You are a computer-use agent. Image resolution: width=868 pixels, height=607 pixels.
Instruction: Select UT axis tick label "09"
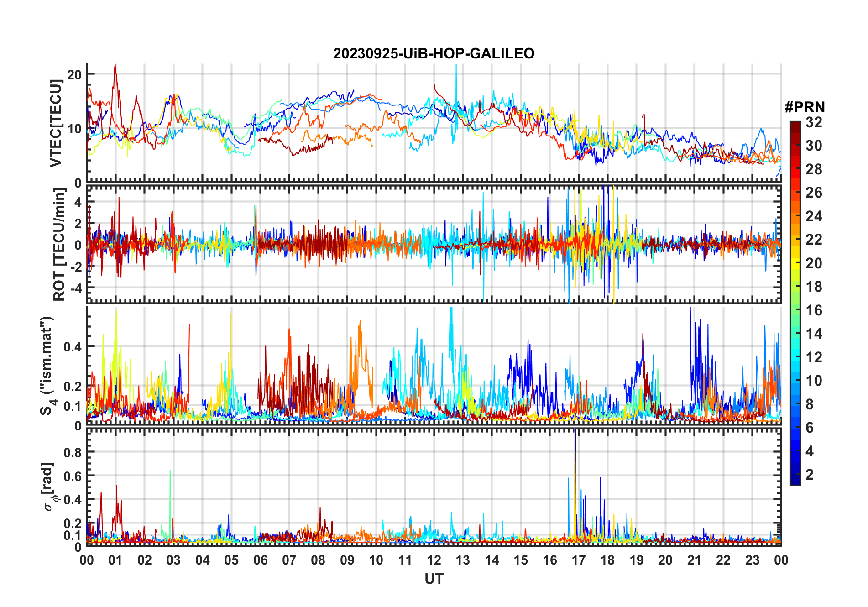[347, 560]
